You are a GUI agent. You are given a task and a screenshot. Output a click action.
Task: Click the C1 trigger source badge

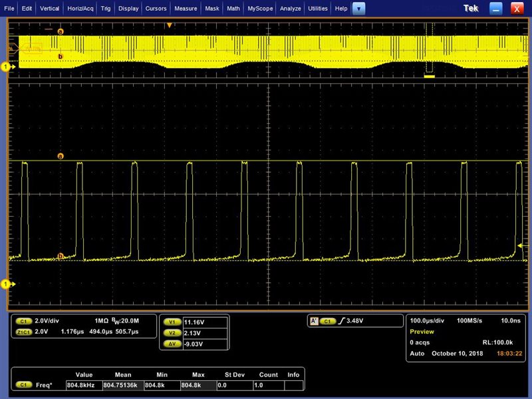tap(327, 321)
